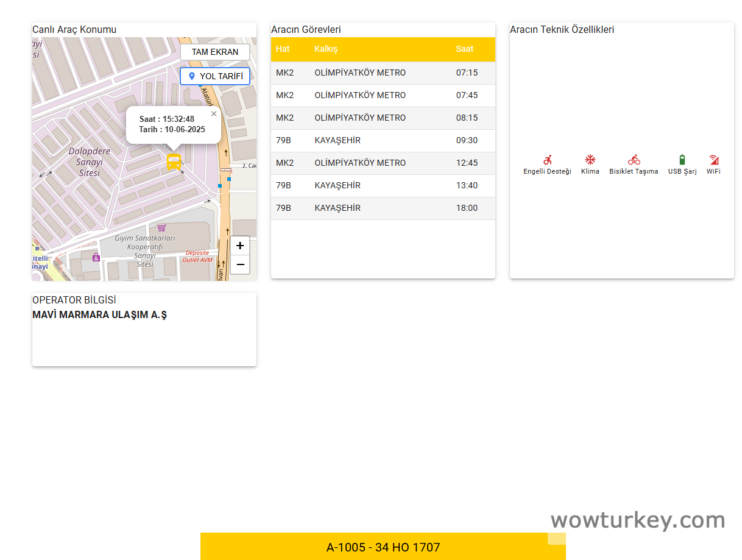
Task: Select the 79B KAYAŞEHİR 09:30 row
Action: point(383,141)
